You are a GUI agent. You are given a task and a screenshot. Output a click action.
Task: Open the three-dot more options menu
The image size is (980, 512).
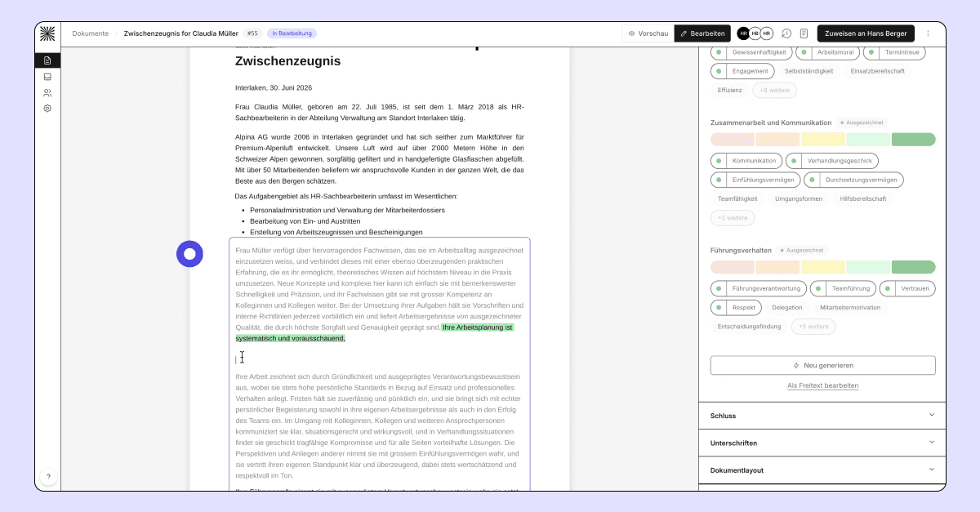[928, 33]
